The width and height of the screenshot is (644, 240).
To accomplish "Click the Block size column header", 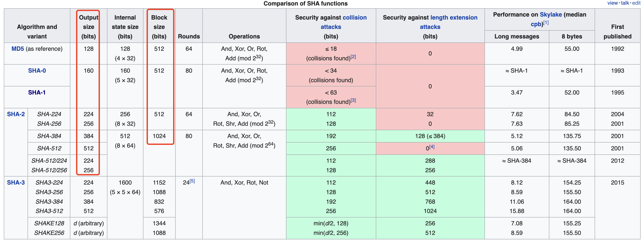I will tap(159, 27).
